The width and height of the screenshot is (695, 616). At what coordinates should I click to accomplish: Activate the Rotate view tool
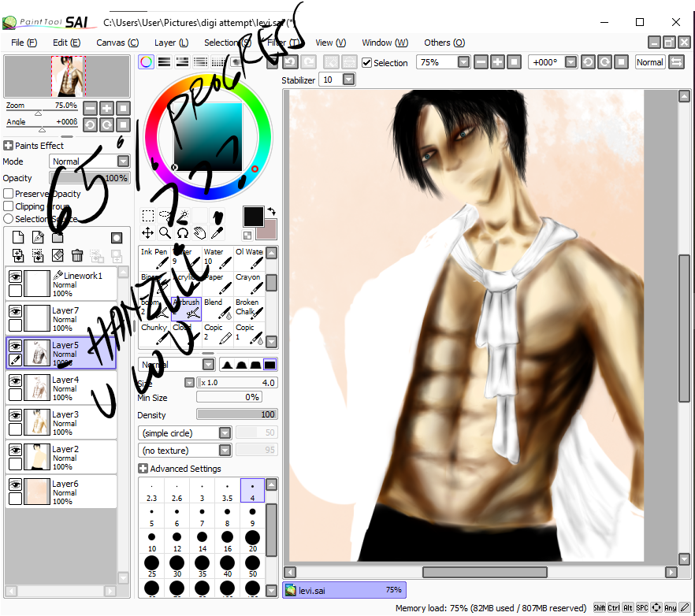pos(182,232)
